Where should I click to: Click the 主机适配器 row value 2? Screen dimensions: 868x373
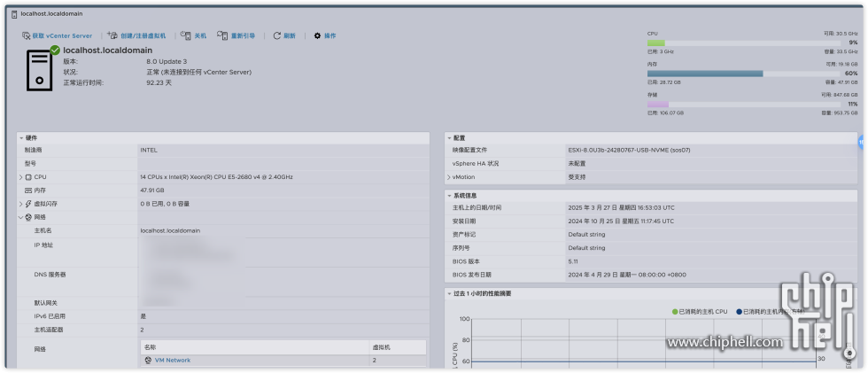click(143, 330)
